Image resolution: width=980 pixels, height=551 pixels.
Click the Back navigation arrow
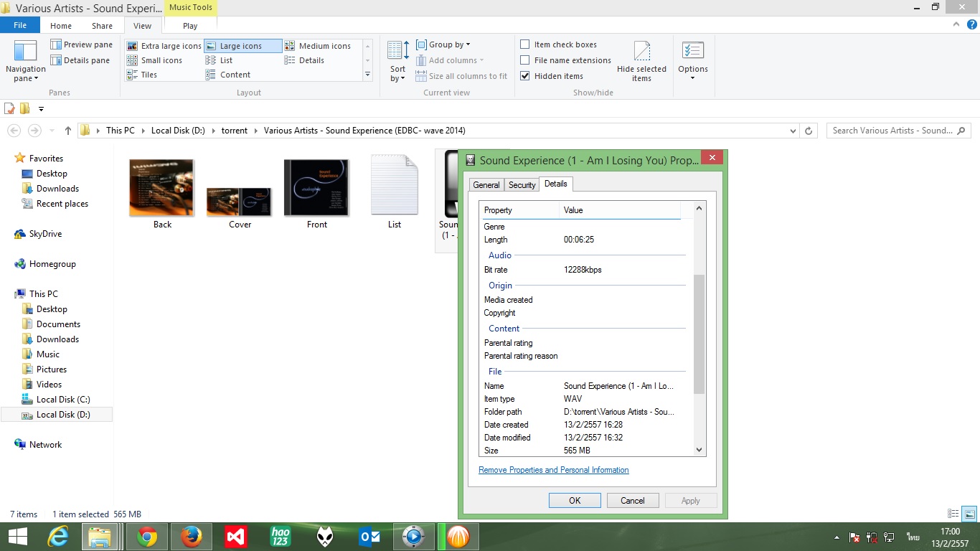pyautogui.click(x=14, y=131)
